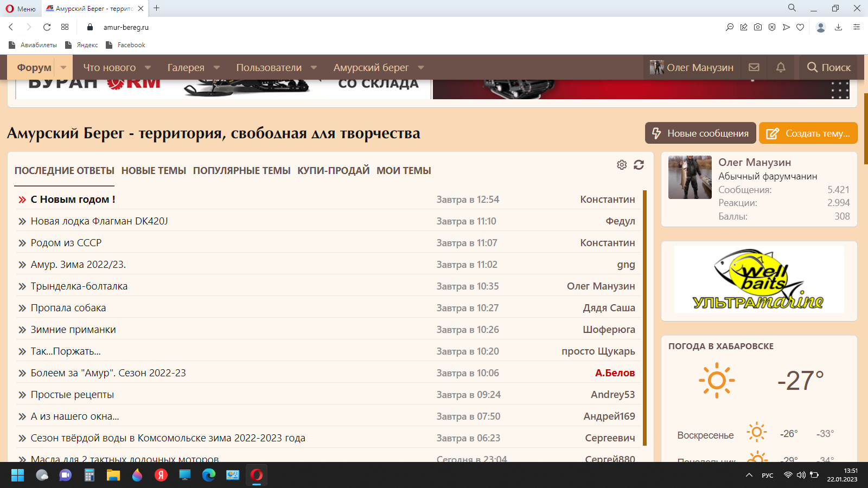This screenshot has width=868, height=488.
Task: Refresh the latest replies list
Action: click(x=639, y=165)
